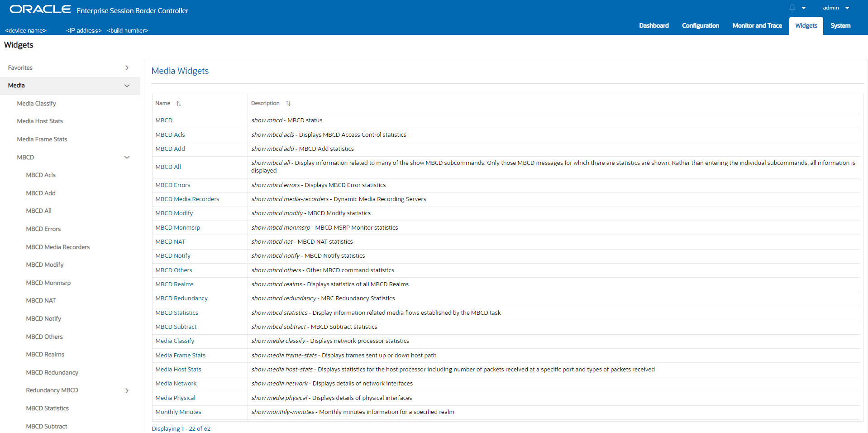Switch to the Dashboard tab

[x=653, y=26]
